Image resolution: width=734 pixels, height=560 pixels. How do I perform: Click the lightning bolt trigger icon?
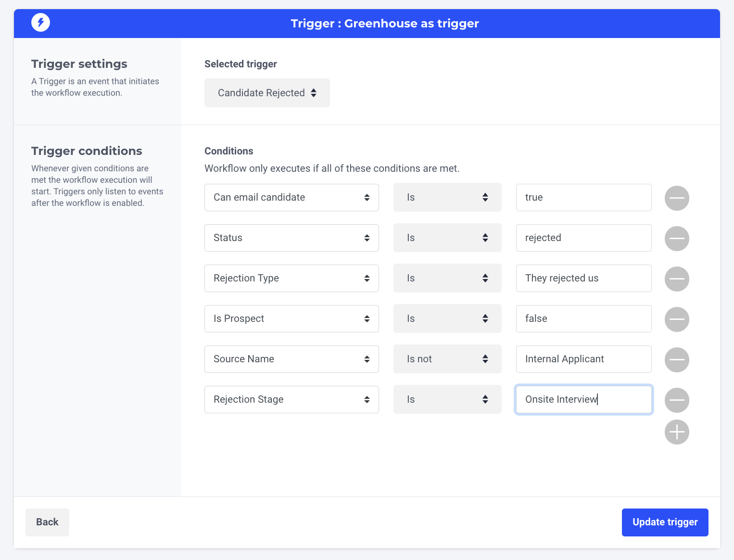tap(40, 22)
